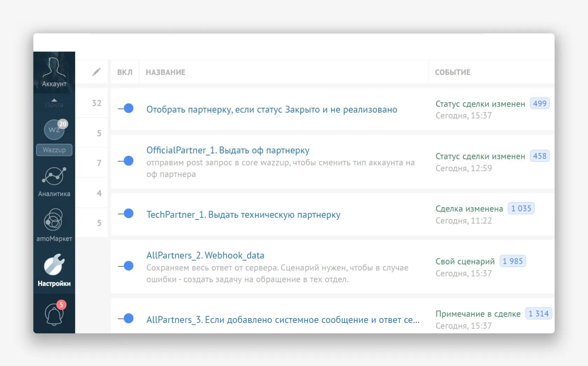Switch off the AllPartners_2 Webhook_data toggle
The height and width of the screenshot is (366, 588).
(x=126, y=266)
